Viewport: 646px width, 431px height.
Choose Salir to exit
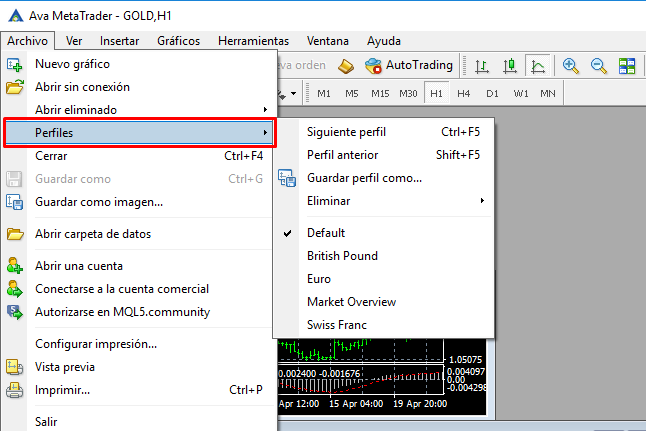point(138,422)
